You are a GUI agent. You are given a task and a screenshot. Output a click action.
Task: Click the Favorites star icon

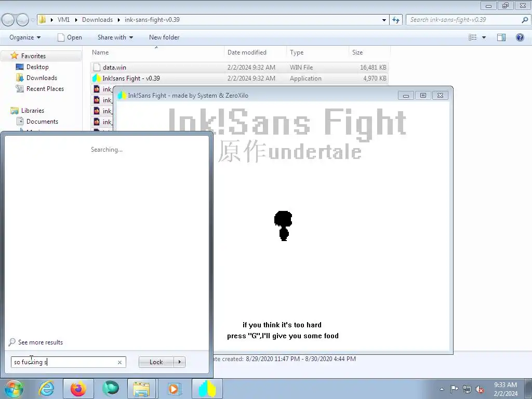coord(14,56)
